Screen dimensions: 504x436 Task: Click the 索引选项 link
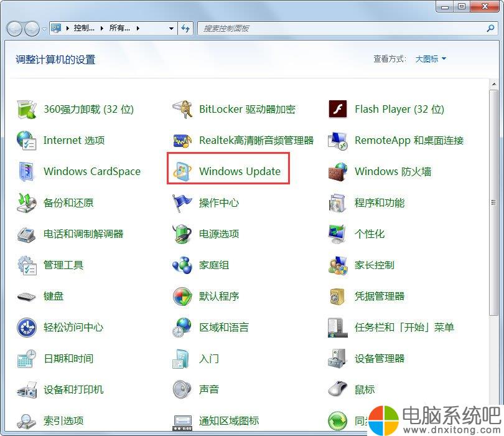pos(63,421)
